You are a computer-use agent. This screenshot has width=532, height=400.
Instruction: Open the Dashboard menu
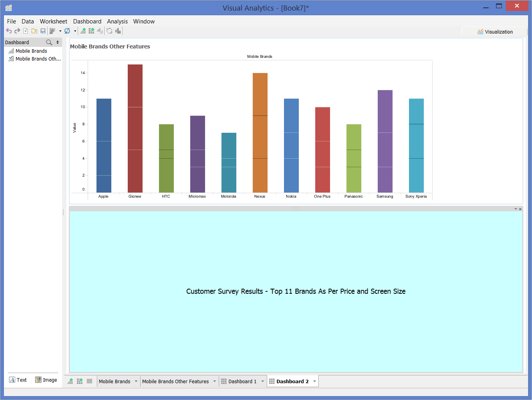(87, 21)
